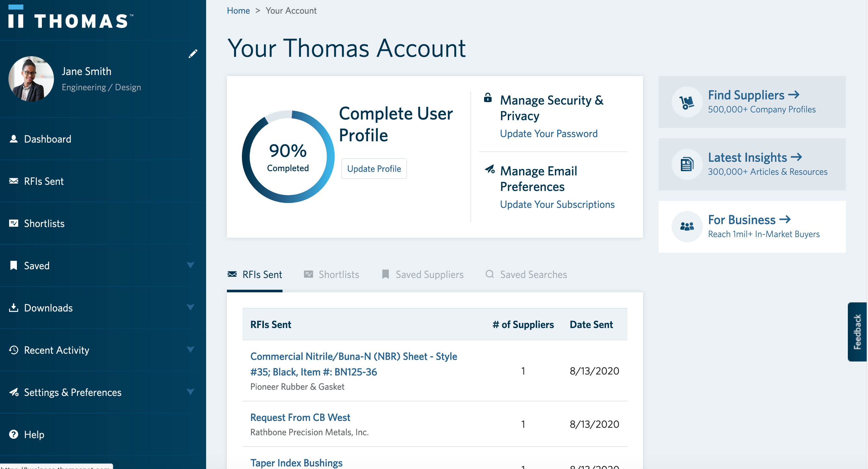Click the pencil edit profile icon
This screenshot has height=469, width=868.
click(193, 54)
